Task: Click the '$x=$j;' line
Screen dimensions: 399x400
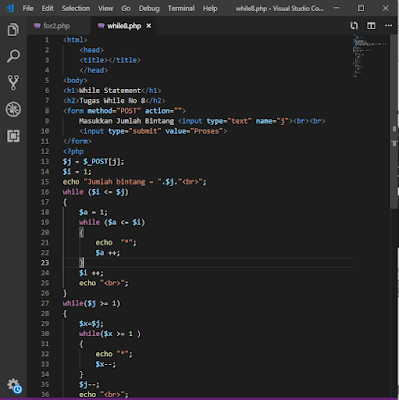Action: tap(91, 323)
